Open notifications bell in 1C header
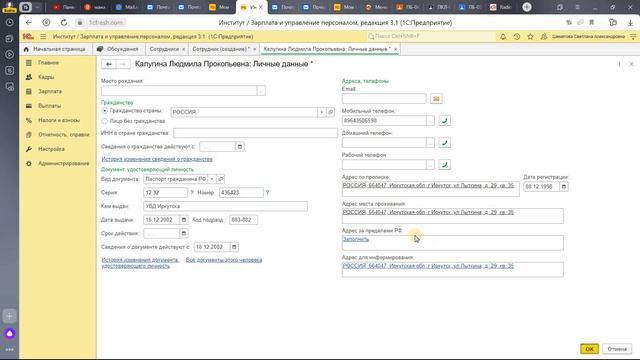This screenshot has height=360, width=640. [503, 36]
